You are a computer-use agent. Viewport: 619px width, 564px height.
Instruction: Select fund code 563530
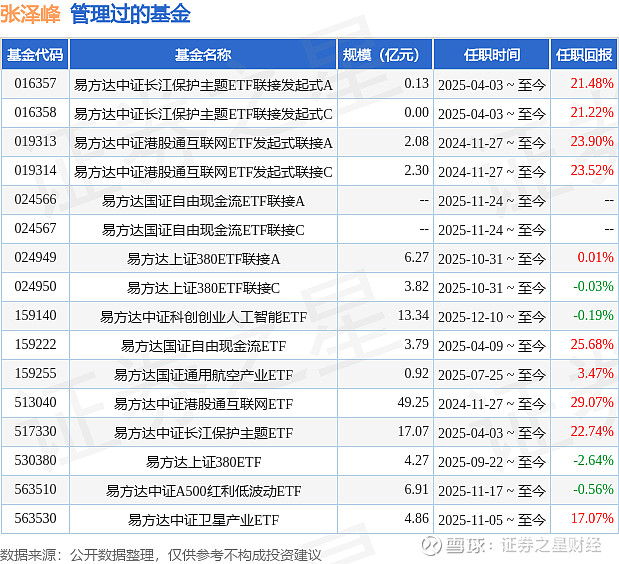[35, 519]
